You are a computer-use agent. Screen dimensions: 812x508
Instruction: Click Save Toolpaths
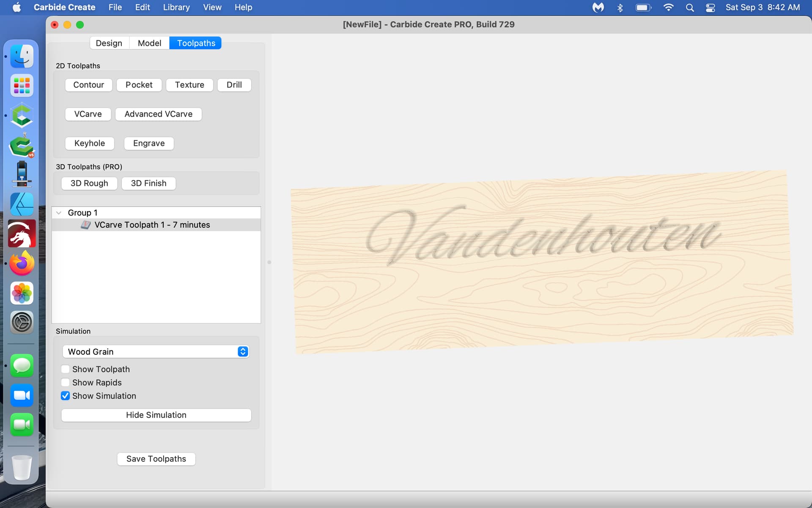coord(156,459)
